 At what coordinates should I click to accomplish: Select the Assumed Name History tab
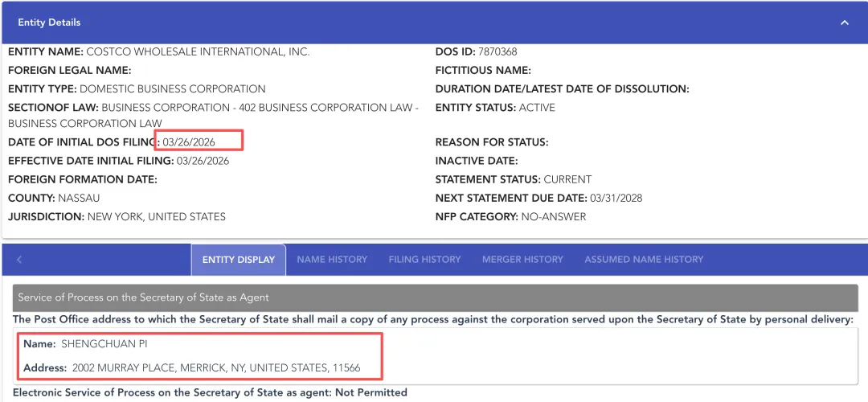644,260
